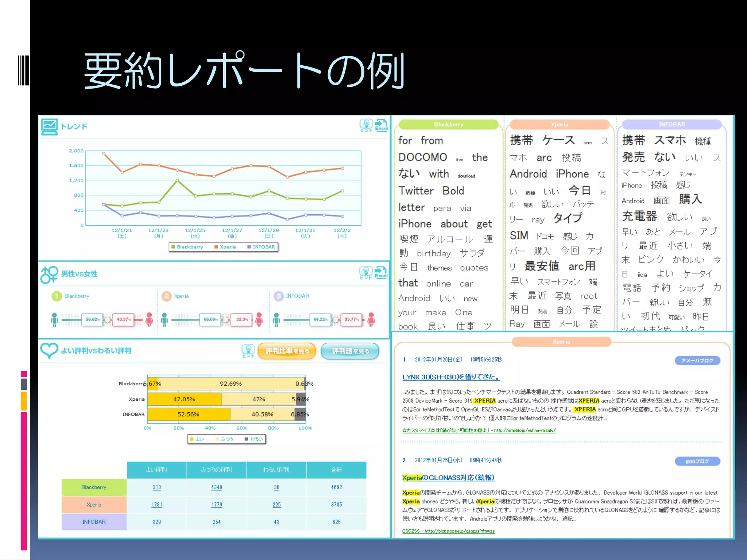Click the INFOBAR female figure icon

[371, 319]
